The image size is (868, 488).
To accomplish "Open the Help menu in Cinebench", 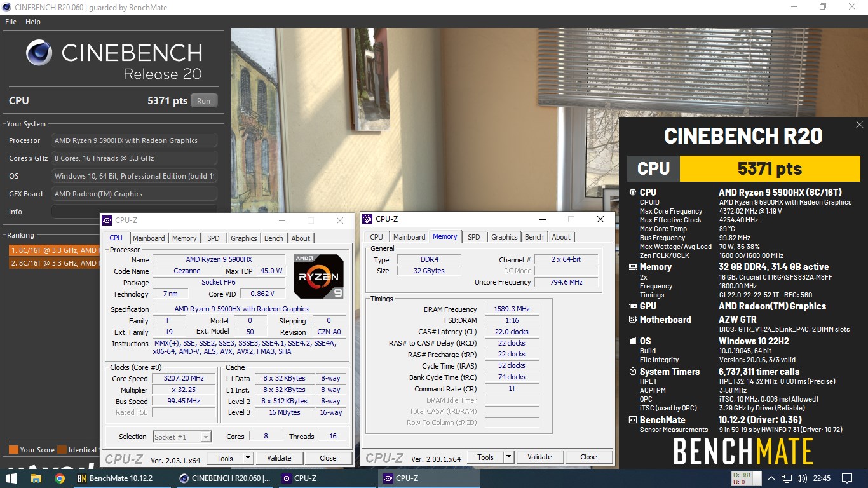I will click(x=33, y=22).
